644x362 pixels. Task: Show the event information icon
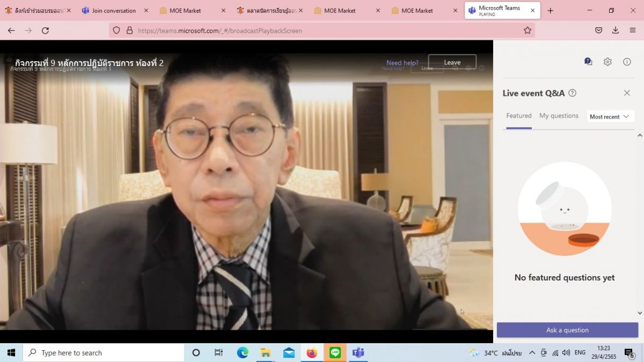627,62
